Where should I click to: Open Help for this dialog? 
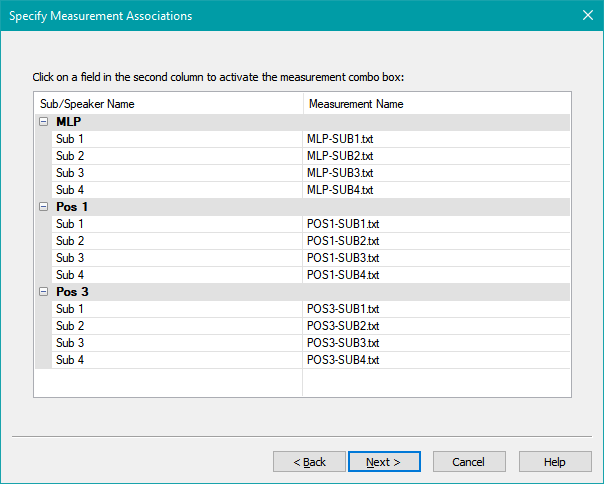click(555, 462)
